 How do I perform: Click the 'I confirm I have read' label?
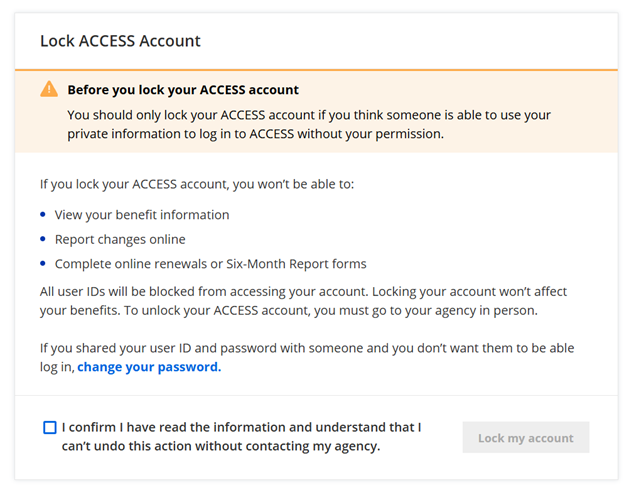click(241, 427)
